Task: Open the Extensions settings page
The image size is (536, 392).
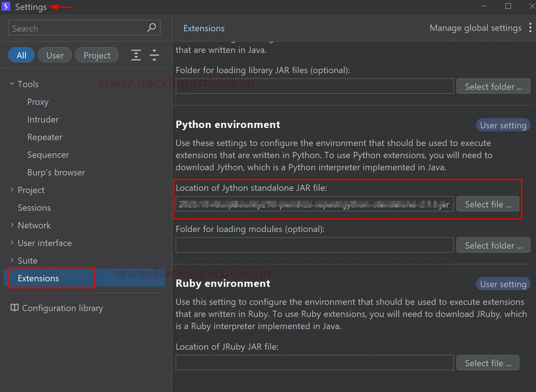Action: (38, 278)
